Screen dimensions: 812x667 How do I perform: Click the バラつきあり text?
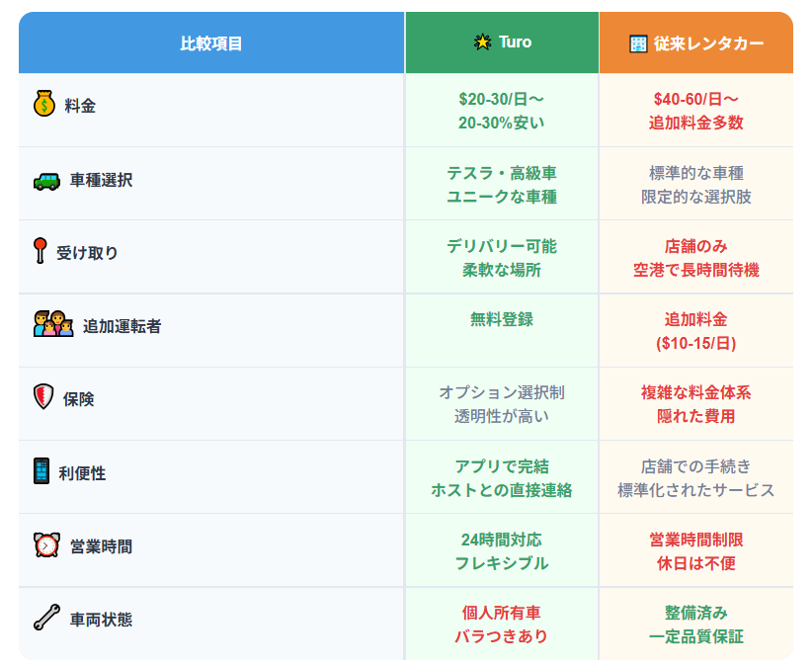pyautogui.click(x=502, y=637)
